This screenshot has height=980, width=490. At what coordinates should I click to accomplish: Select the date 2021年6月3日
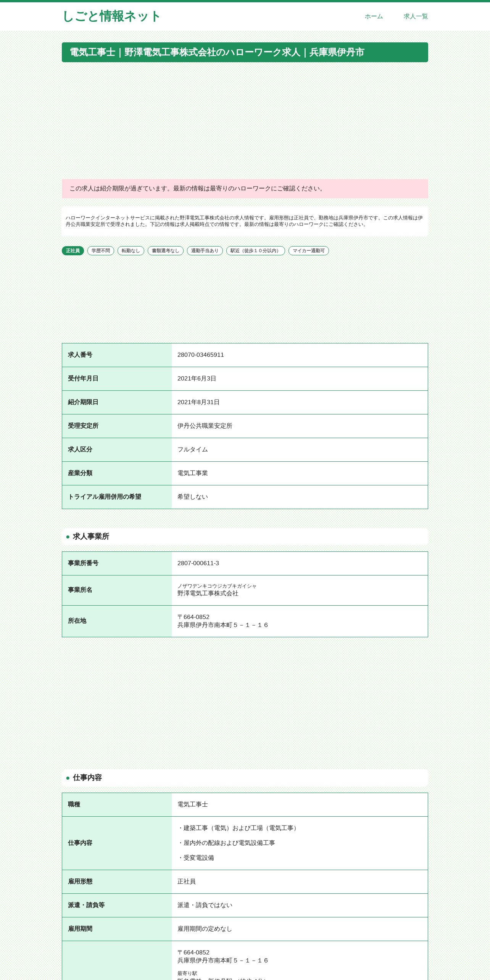197,379
